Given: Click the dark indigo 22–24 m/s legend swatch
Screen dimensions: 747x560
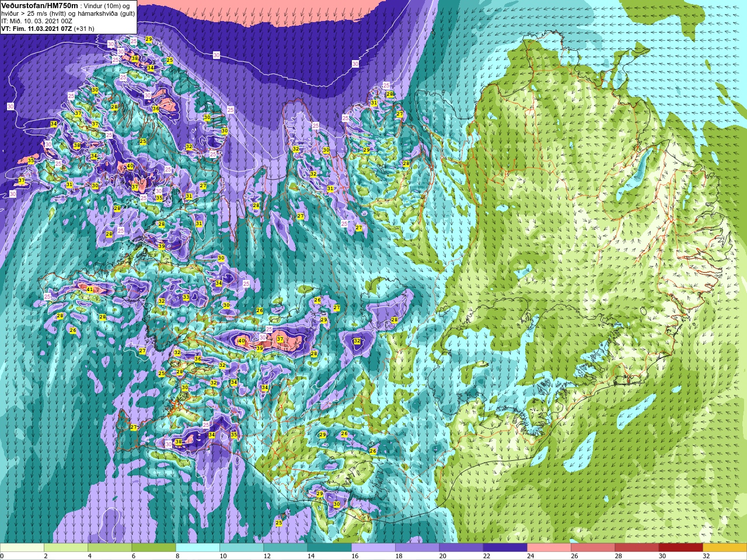Looking at the screenshot, I should point(505,548).
